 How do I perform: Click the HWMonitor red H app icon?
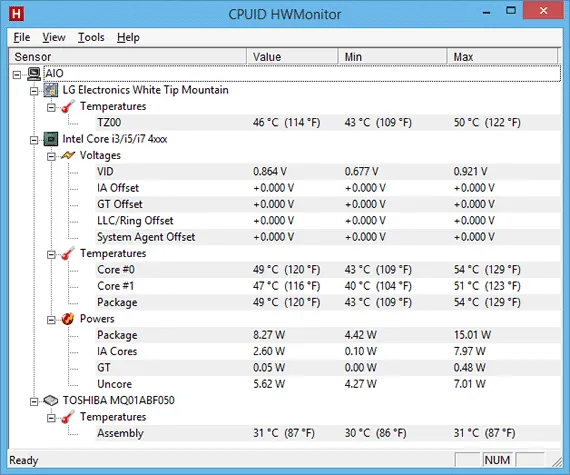16,14
